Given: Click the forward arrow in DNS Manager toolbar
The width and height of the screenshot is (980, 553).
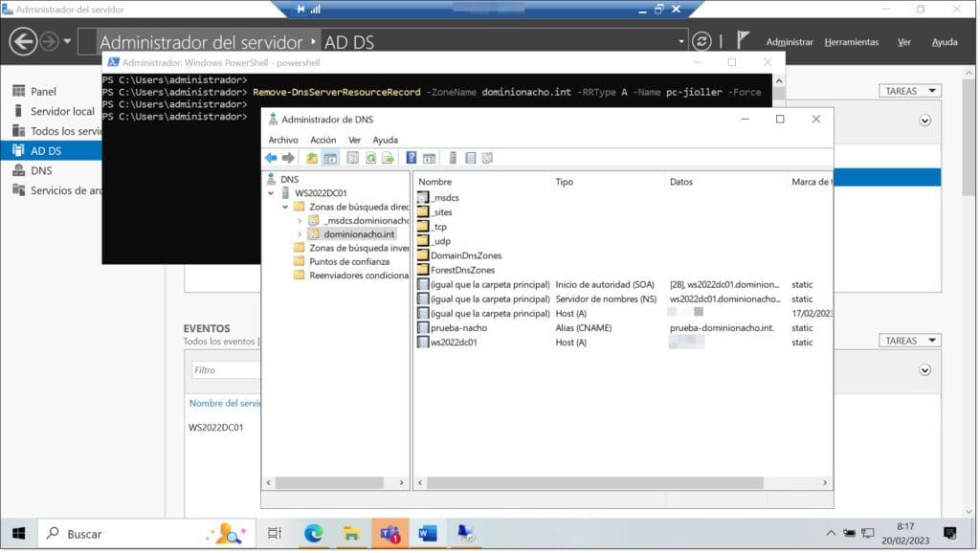Looking at the screenshot, I should tap(288, 158).
